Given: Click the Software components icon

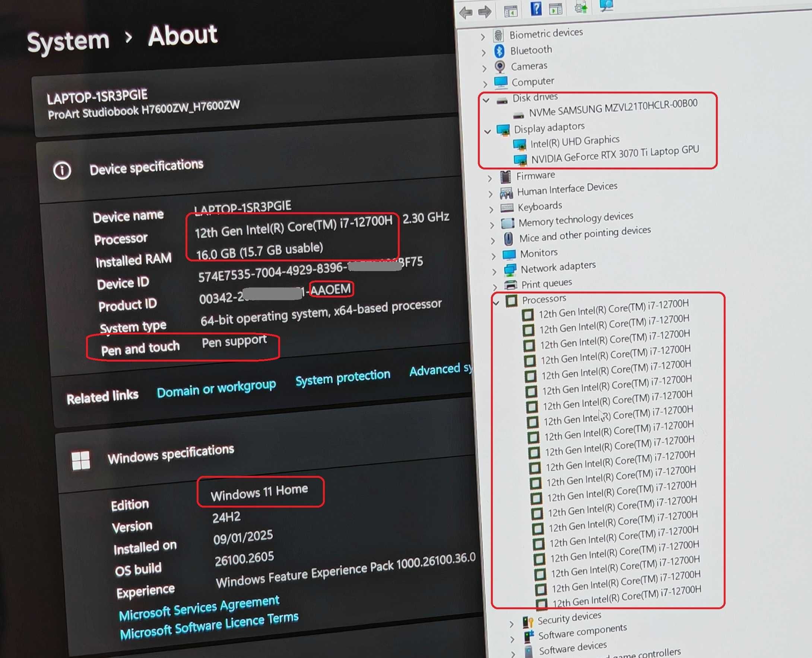Looking at the screenshot, I should point(529,637).
